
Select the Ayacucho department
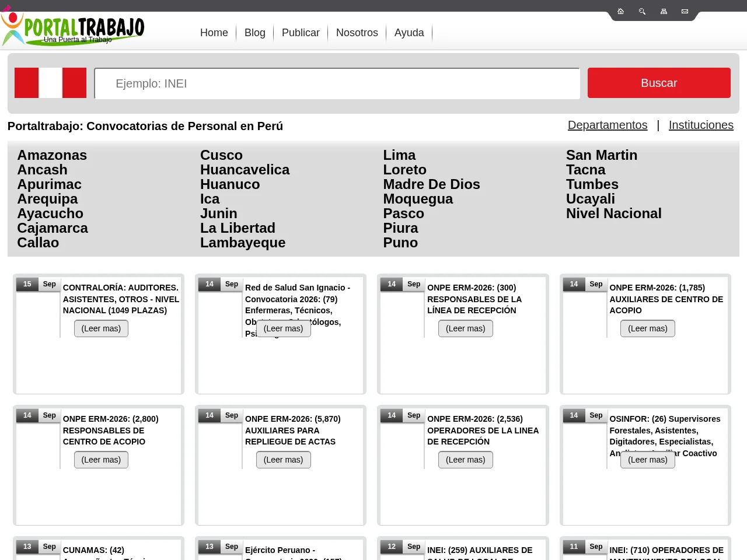coord(50,213)
